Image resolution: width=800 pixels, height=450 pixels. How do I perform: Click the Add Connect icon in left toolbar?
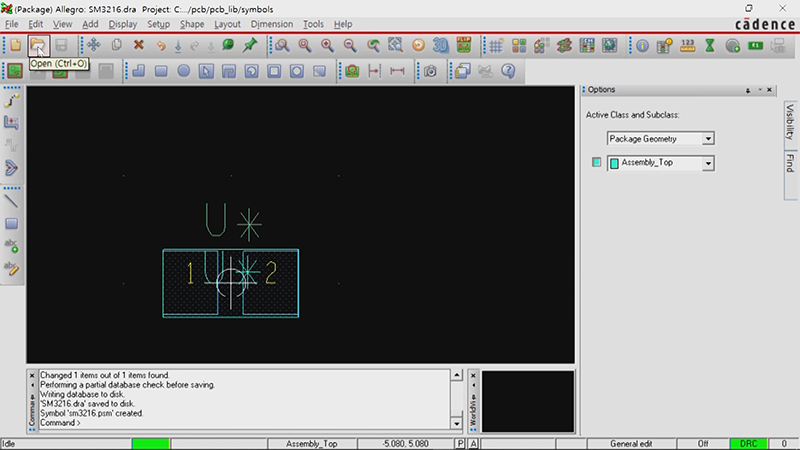click(11, 101)
